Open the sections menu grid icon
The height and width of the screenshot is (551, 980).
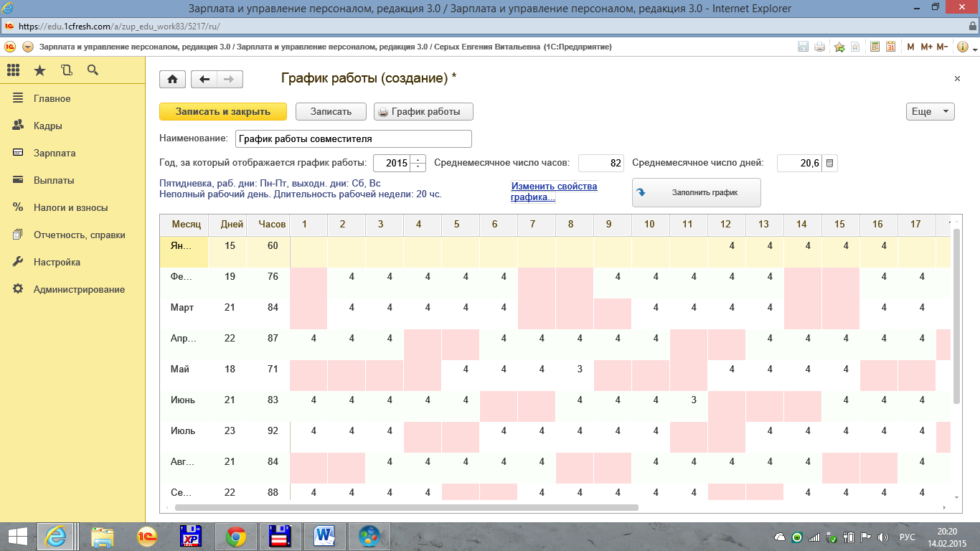pos(13,70)
